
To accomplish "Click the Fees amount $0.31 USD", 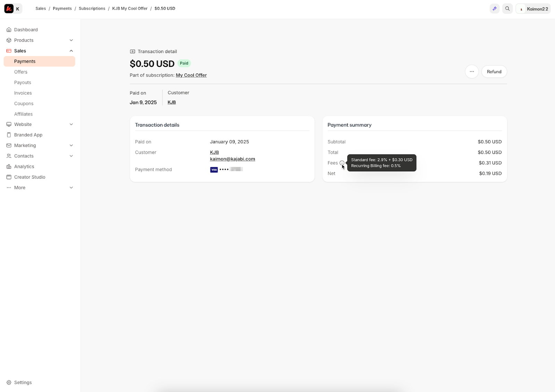I will click(490, 163).
